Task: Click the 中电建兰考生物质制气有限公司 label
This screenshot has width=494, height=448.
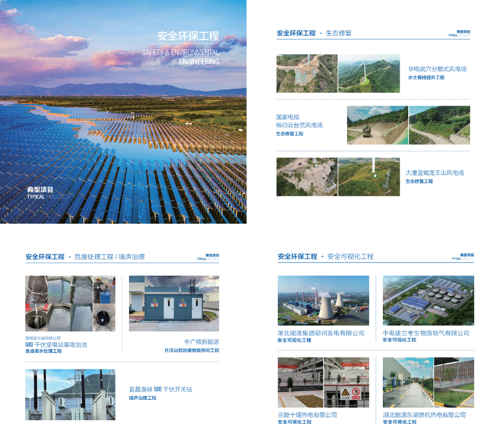Action: coord(426,333)
